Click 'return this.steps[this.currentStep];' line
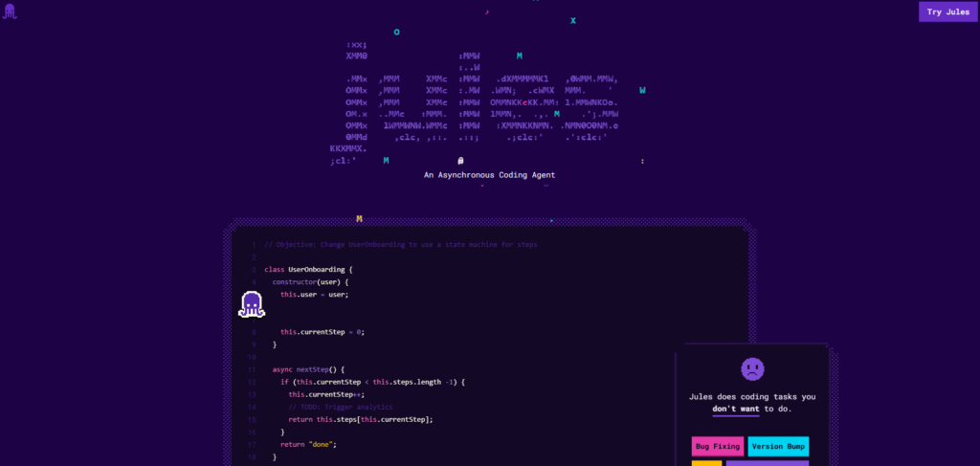 point(361,419)
